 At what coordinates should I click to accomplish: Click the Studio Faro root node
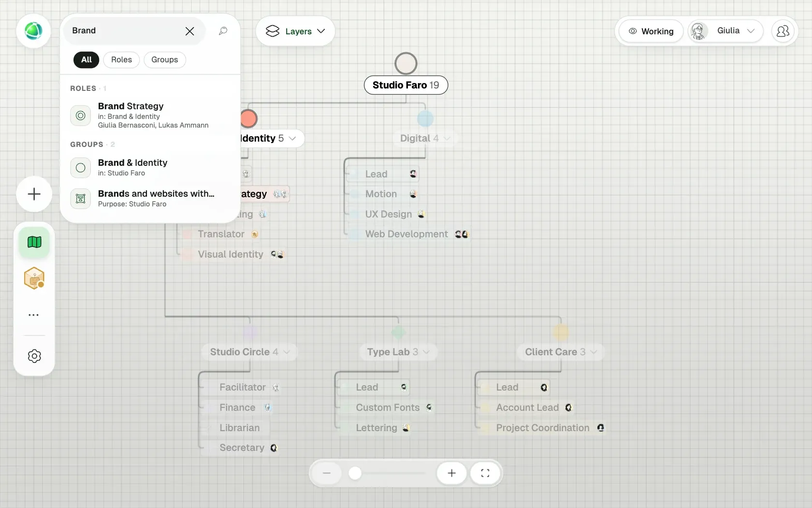click(x=406, y=85)
